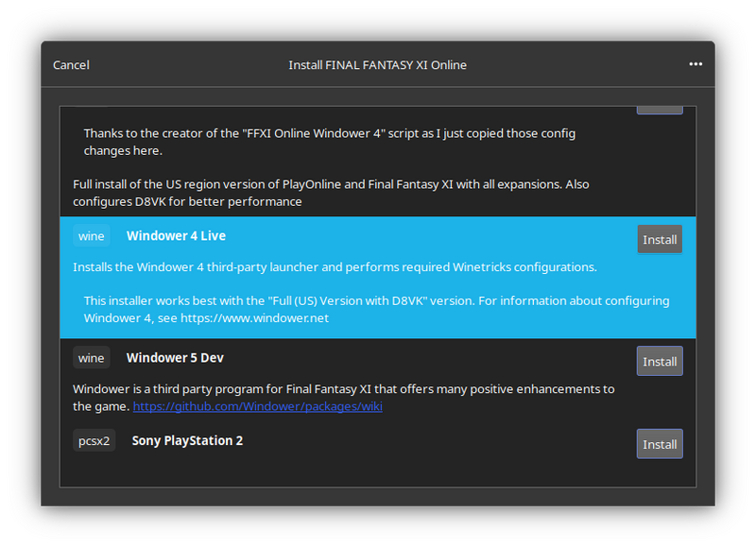This screenshot has width=756, height=547.
Task: Select the Windower 5 Dev title
Action: 175,358
